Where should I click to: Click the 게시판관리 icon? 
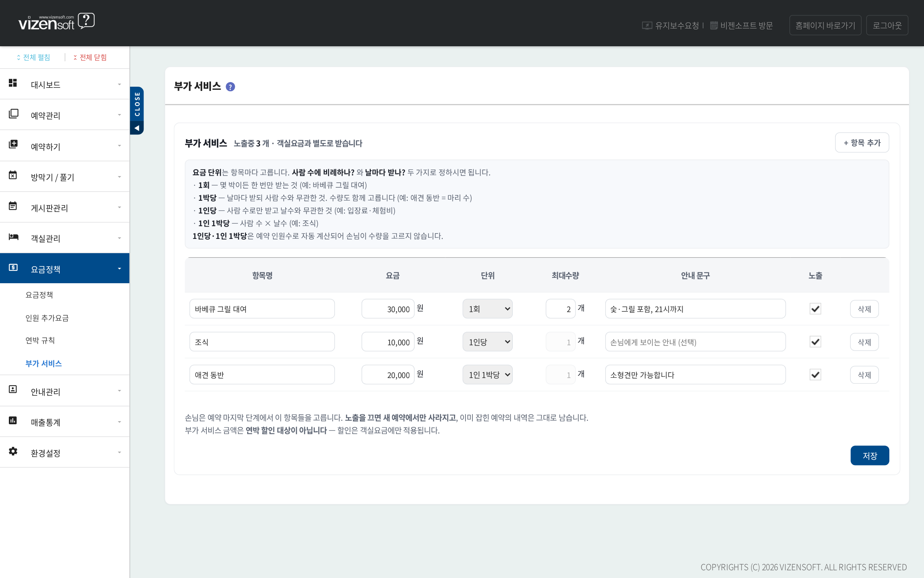pos(13,206)
